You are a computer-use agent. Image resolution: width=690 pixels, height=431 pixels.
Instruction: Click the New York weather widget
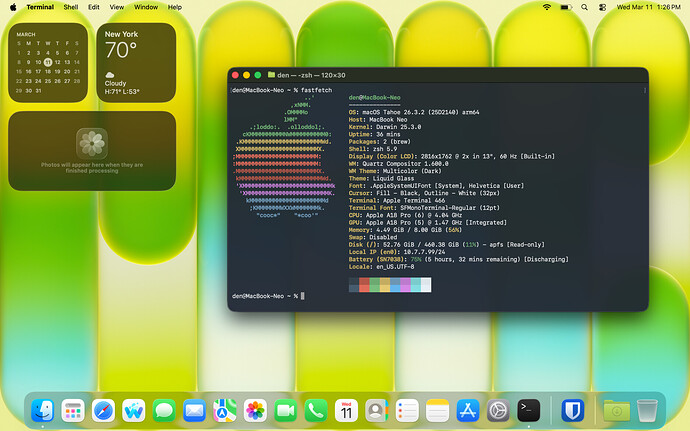(136, 63)
